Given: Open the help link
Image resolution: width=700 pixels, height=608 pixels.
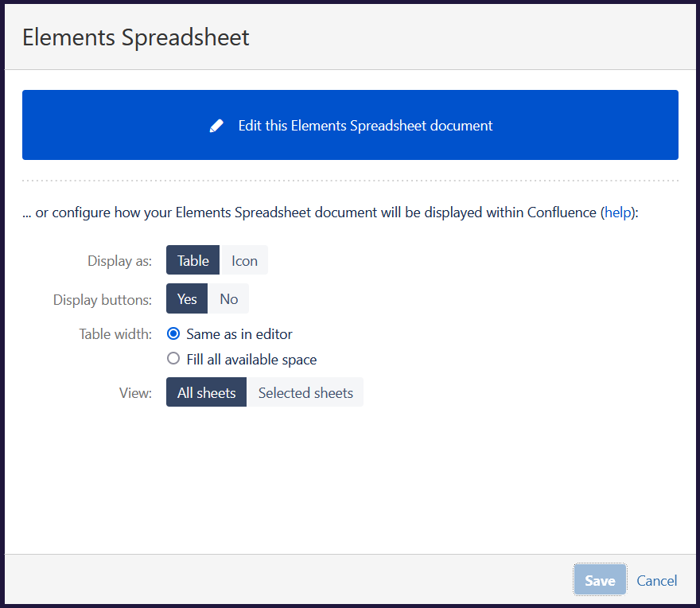Looking at the screenshot, I should pyautogui.click(x=617, y=212).
